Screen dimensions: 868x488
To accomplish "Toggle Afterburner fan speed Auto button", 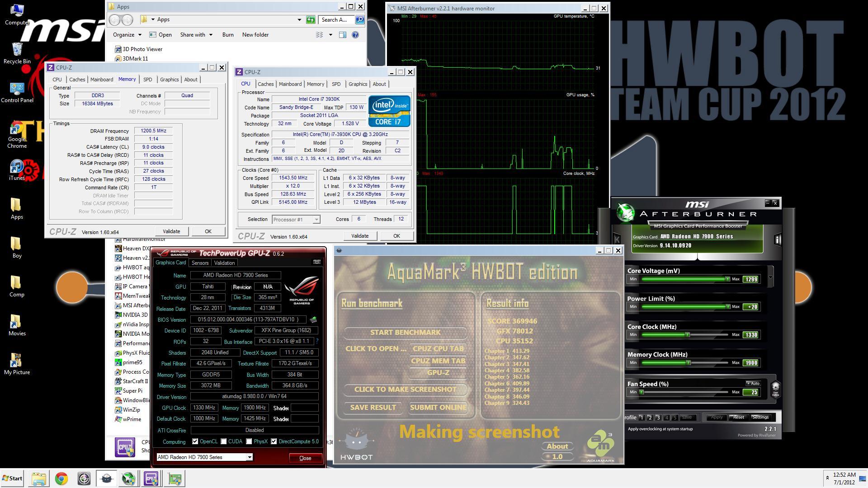I will click(x=753, y=384).
